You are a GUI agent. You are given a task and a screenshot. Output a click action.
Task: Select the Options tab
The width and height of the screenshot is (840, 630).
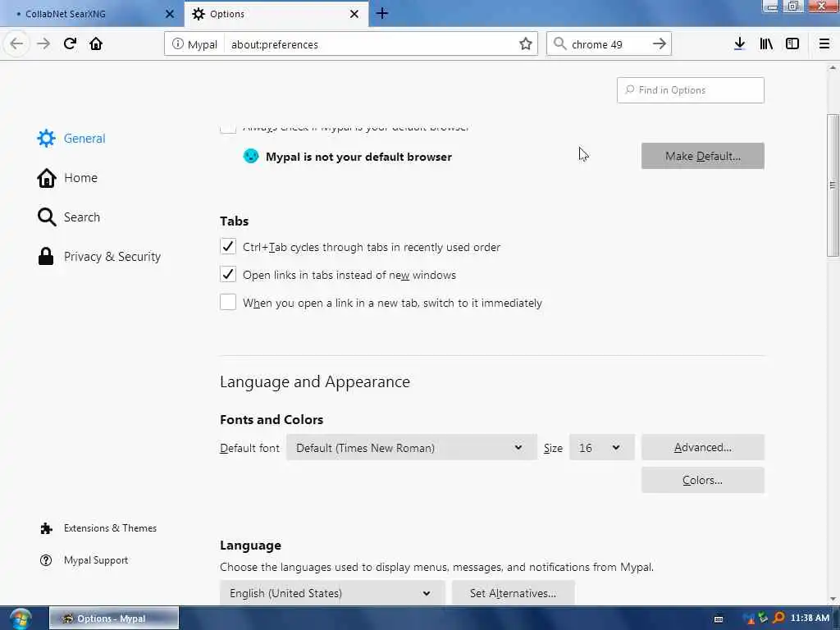pyautogui.click(x=276, y=14)
